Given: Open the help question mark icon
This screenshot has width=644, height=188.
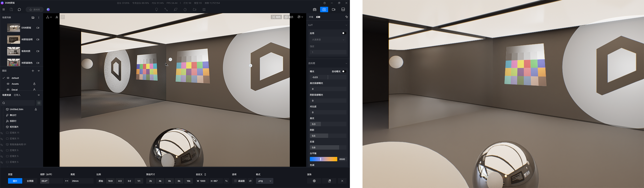Looking at the screenshot, I should click(x=324, y=3).
